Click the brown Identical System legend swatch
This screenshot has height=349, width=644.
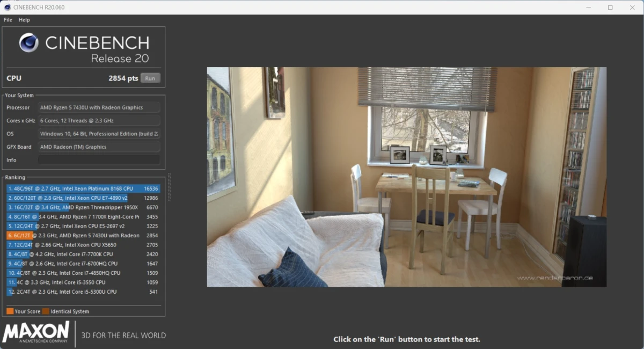tap(46, 311)
